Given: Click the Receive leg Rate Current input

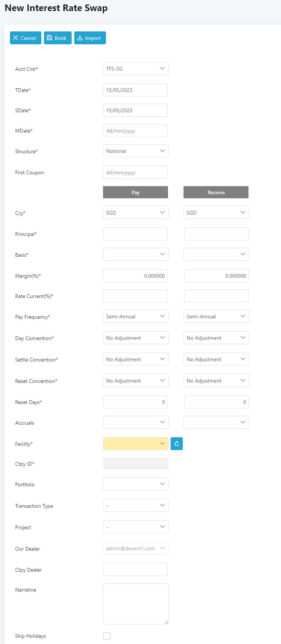Looking at the screenshot, I should pyautogui.click(x=216, y=296).
